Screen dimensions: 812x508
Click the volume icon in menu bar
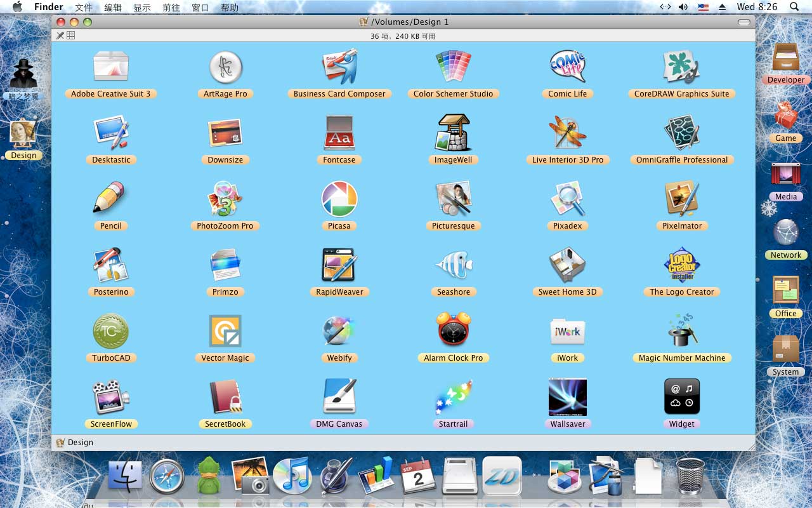[683, 7]
